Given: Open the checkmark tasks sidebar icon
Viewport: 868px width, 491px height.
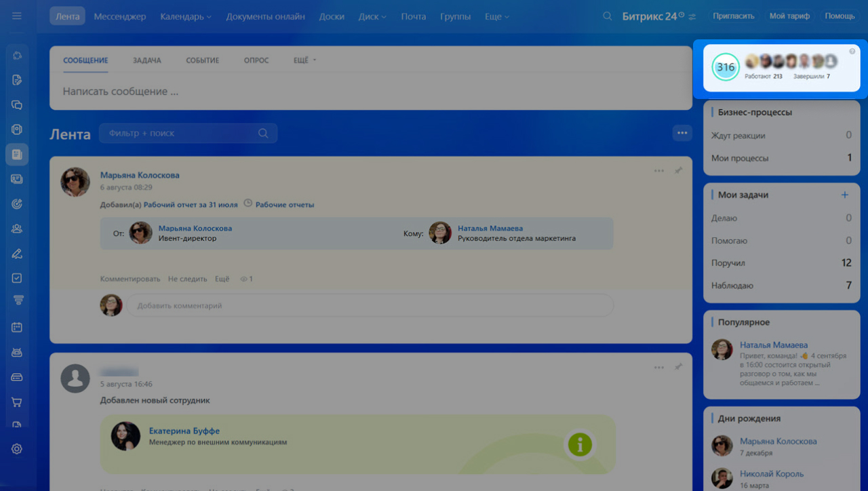Looking at the screenshot, I should tap(17, 278).
